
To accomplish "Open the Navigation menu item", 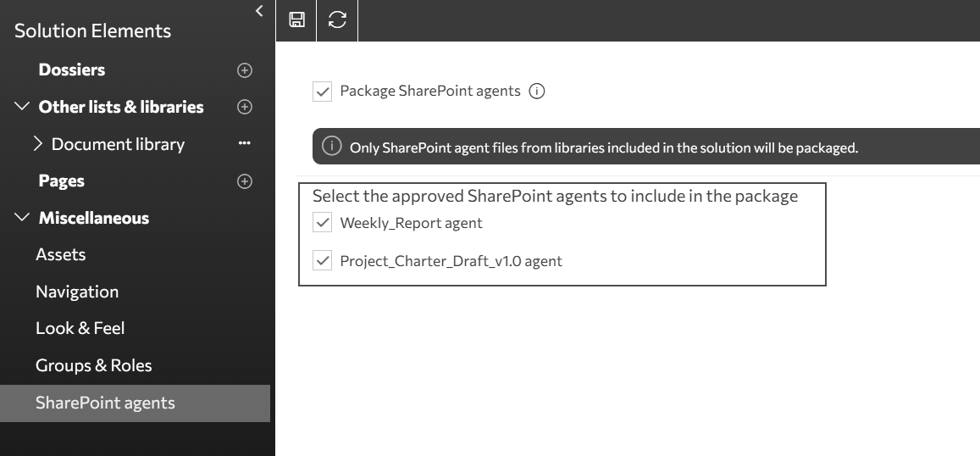I will click(77, 292).
